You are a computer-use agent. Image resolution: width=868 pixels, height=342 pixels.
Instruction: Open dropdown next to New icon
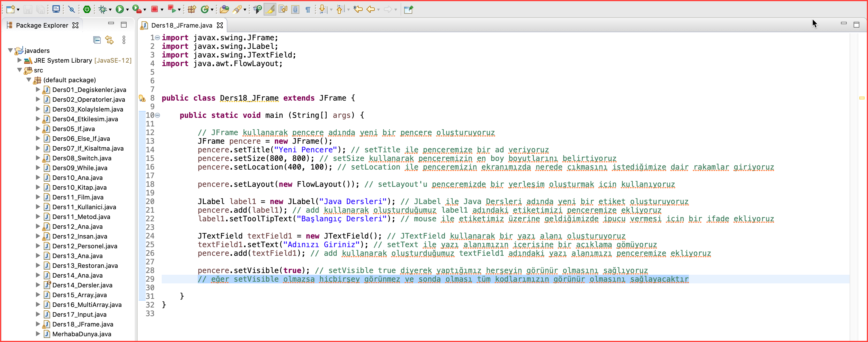click(18, 10)
